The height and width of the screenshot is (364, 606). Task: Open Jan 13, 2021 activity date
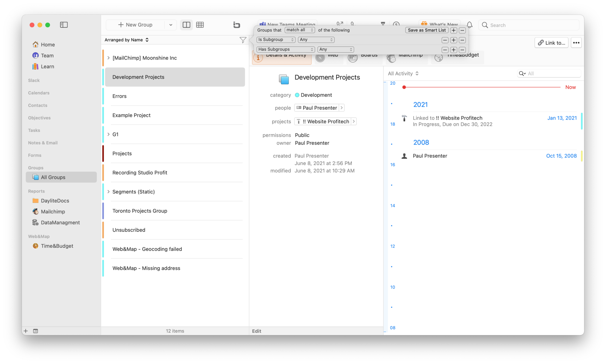562,118
